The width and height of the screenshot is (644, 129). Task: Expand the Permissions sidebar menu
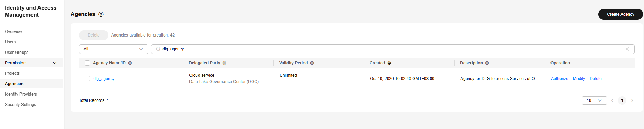(x=32, y=63)
